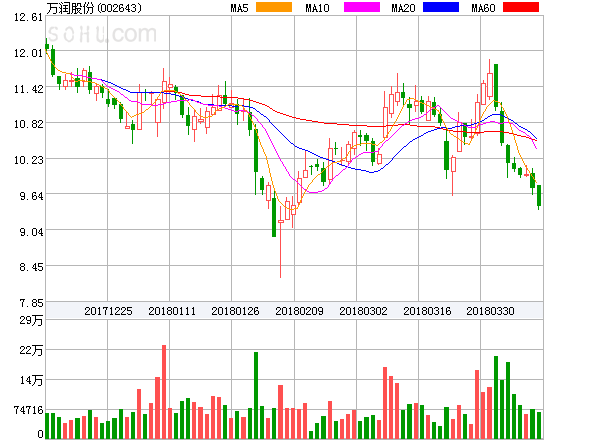Click the MA20 legend label
Image resolution: width=600 pixels, height=440 pixels.
click(x=403, y=8)
